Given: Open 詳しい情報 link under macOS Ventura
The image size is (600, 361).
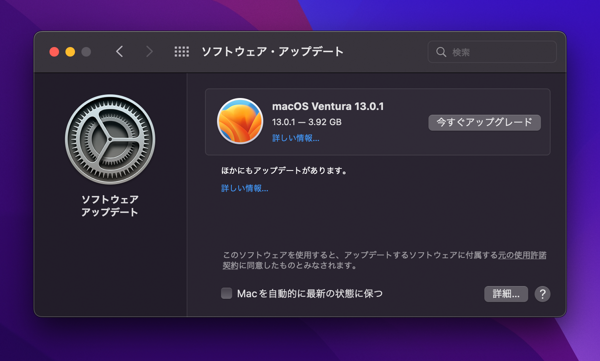Looking at the screenshot, I should click(x=295, y=138).
